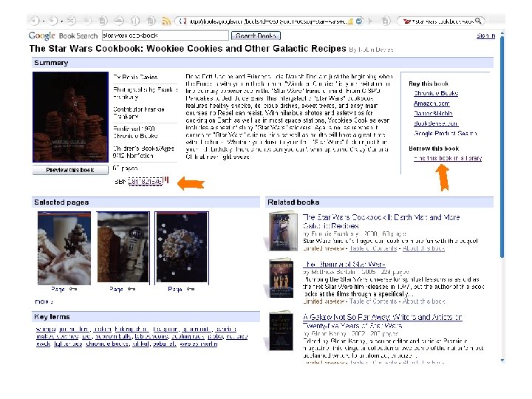Click the Search Books button
This screenshot has width=532, height=399.
tap(256, 35)
